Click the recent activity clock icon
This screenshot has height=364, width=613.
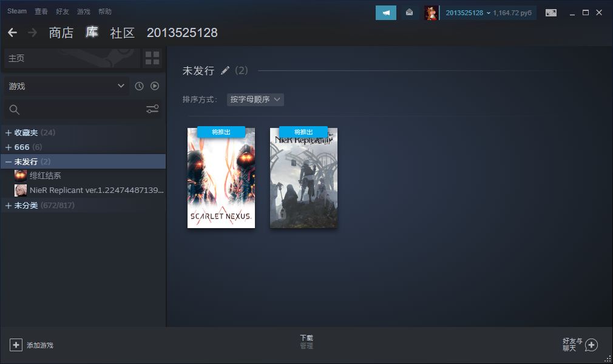139,86
